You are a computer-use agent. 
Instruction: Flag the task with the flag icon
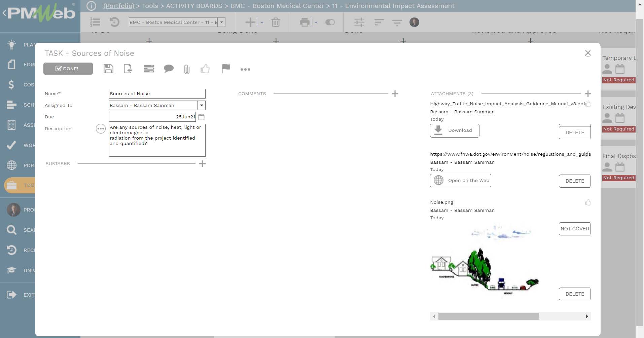pyautogui.click(x=226, y=69)
